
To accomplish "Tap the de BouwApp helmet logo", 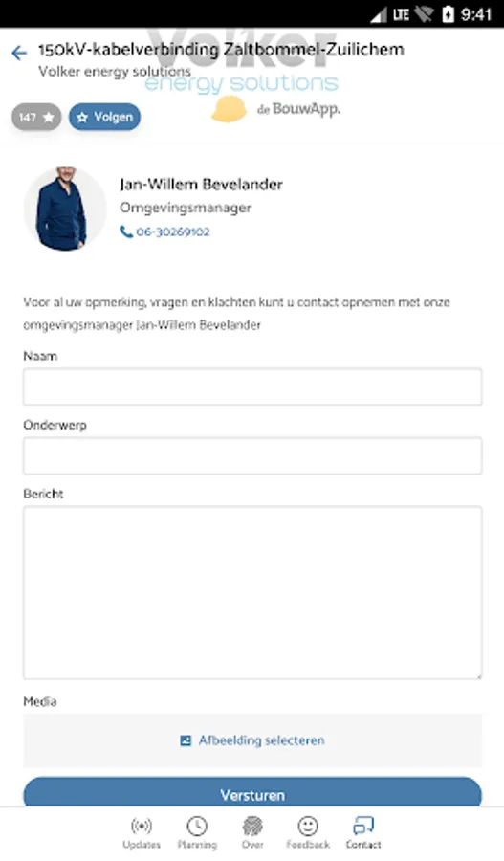I will pyautogui.click(x=229, y=109).
